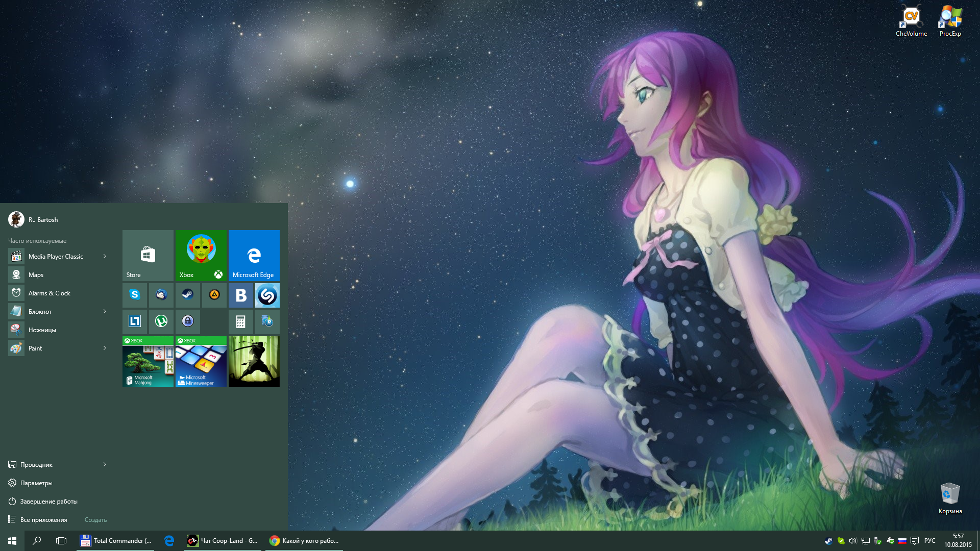Screen dimensions: 980x551
Task: Open the VK (B) tile
Action: [241, 295]
